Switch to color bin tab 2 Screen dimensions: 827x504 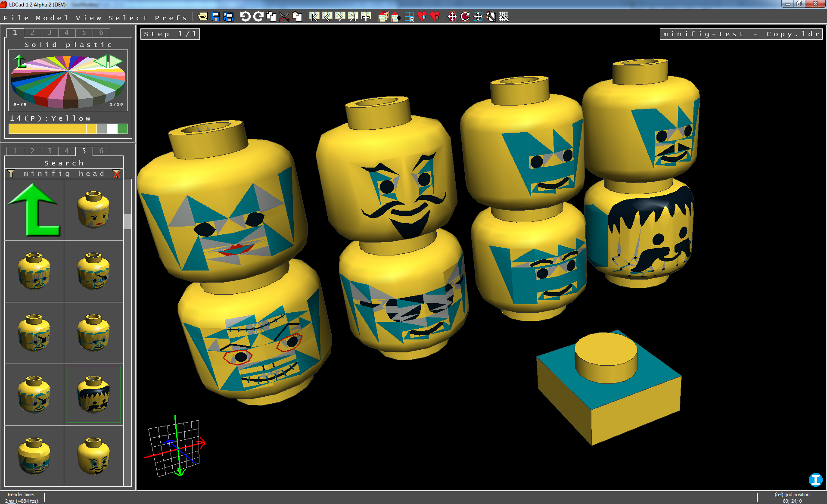32,33
